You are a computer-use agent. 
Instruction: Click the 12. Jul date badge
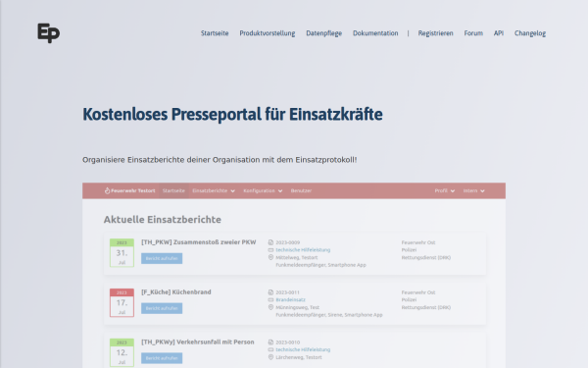coord(122,352)
